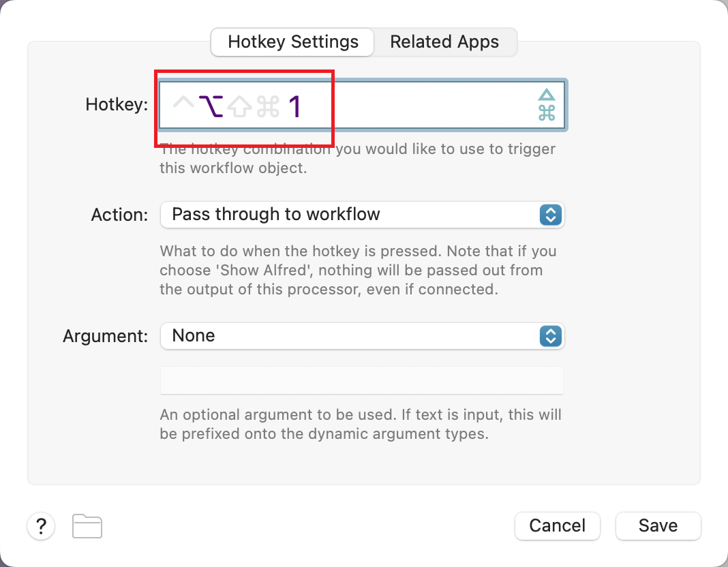Click the folder icon next to help
The image size is (728, 567).
[x=87, y=526]
